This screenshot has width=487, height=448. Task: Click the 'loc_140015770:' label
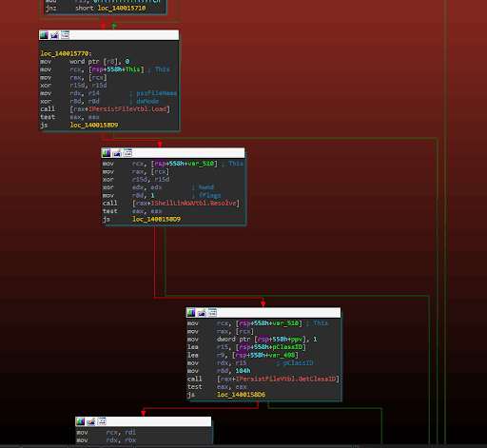pos(66,53)
